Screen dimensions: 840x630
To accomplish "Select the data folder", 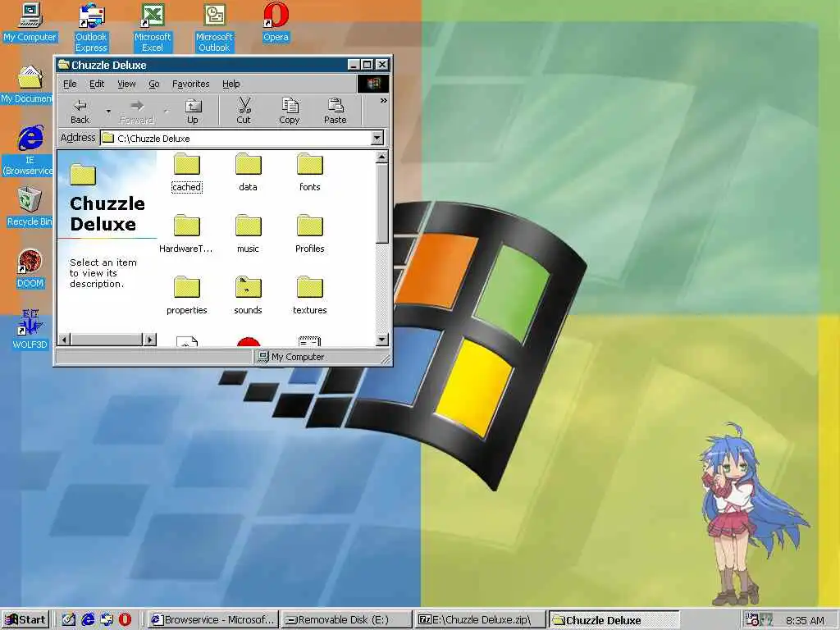I will click(x=248, y=172).
